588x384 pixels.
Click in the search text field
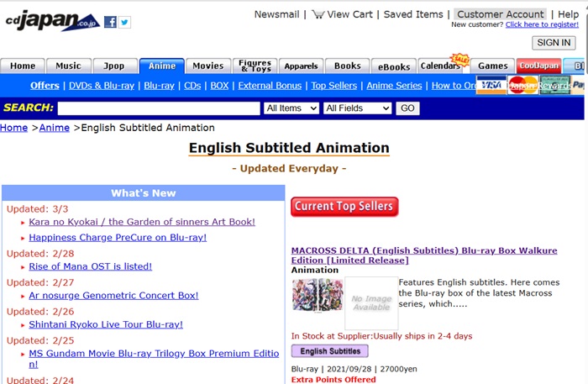pyautogui.click(x=159, y=108)
